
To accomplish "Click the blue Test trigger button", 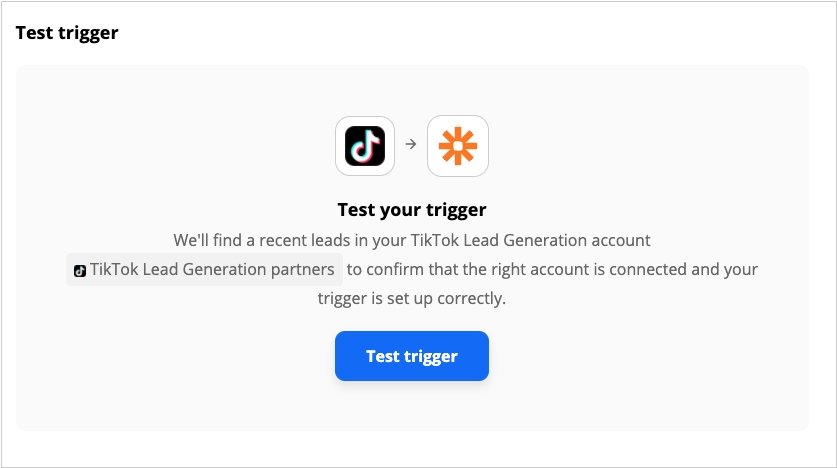I will 412,356.
